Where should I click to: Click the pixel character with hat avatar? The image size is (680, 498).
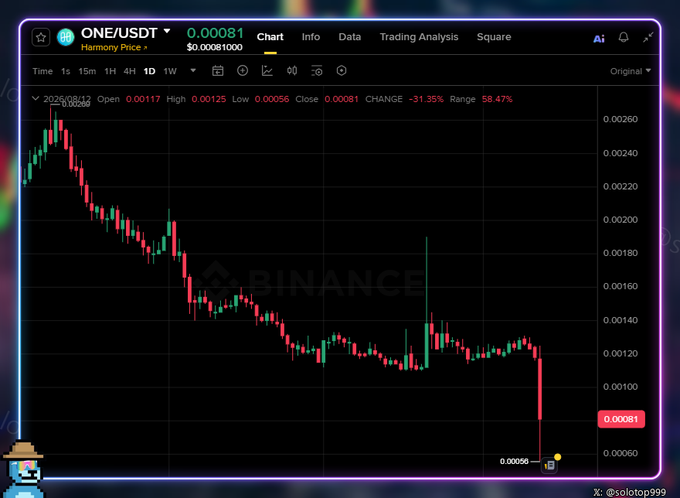(x=23, y=469)
